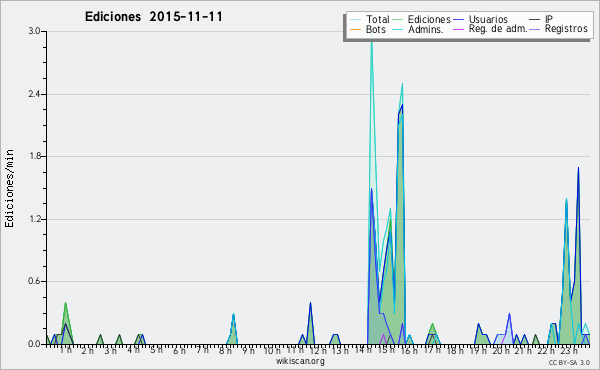Screen dimensions: 600x370
Task: Click the Total legend color line
Action: pyautogui.click(x=355, y=20)
